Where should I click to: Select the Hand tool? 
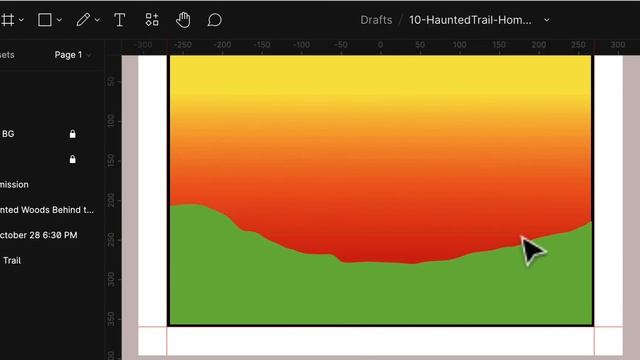183,20
